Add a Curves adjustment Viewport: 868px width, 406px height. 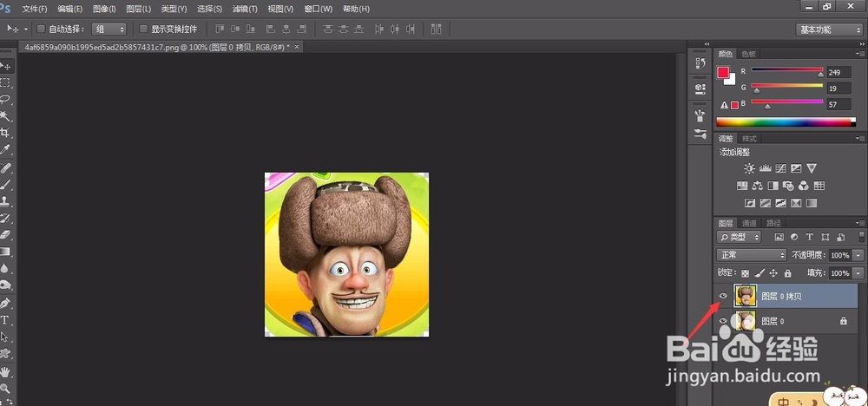coord(780,168)
